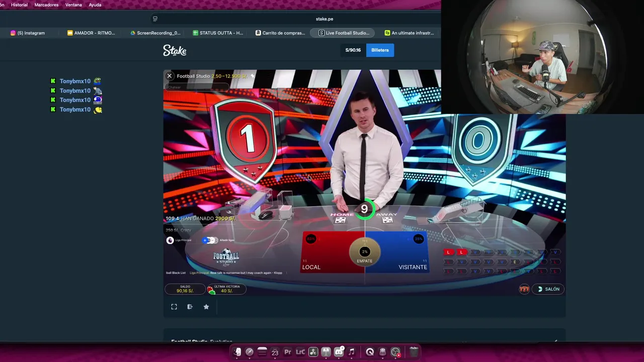Open the Marcadores menu
644x362 pixels.
click(46, 5)
